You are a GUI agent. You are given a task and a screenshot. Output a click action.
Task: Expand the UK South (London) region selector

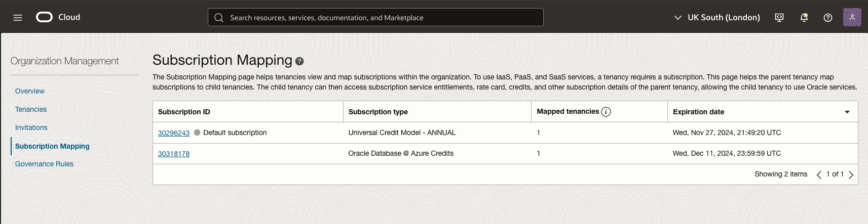coord(718,18)
